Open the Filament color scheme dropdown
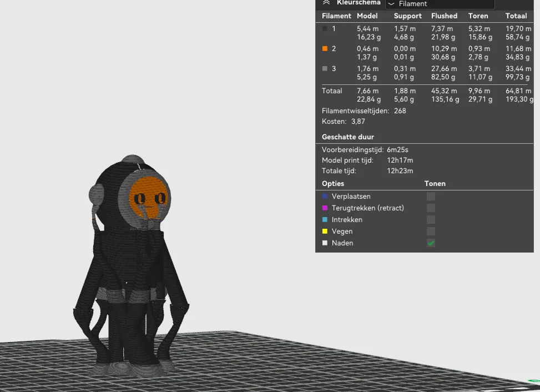The image size is (540, 392). click(x=440, y=4)
